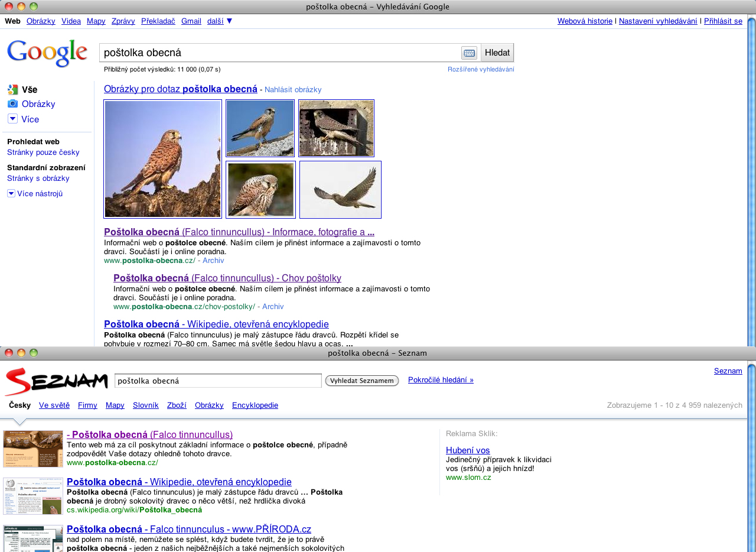Select Stránky s obrázky option
This screenshot has width=756, height=552.
38,178
